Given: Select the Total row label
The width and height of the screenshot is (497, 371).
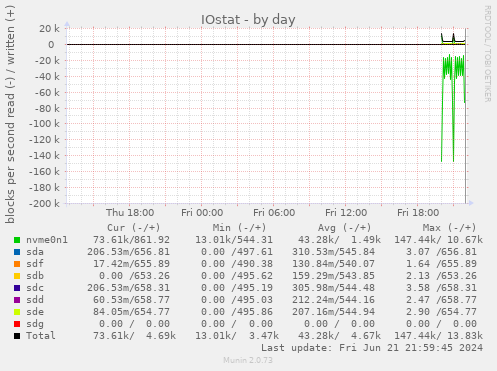Looking at the screenshot, I should pos(41,336).
